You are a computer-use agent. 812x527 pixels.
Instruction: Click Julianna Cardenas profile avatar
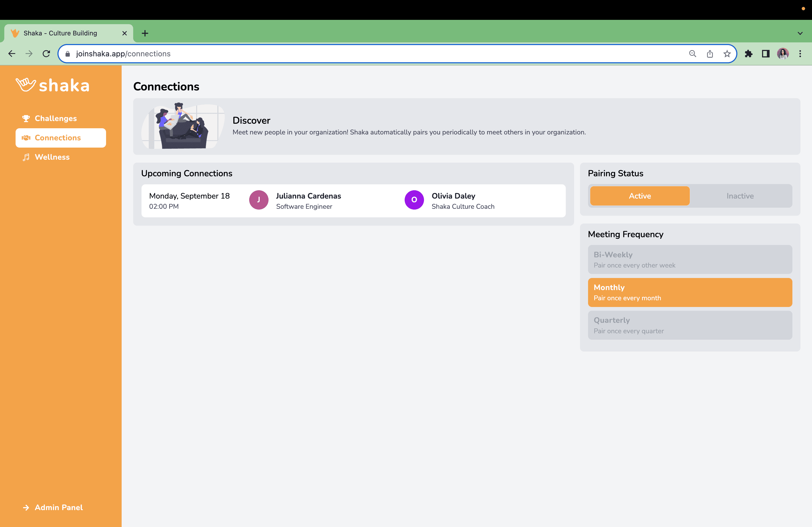pos(259,200)
